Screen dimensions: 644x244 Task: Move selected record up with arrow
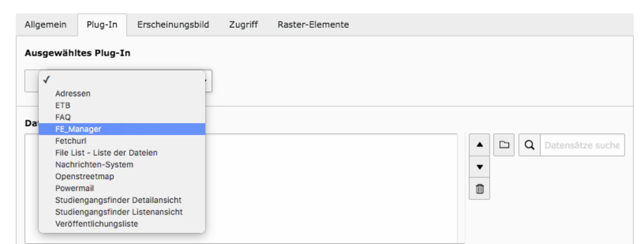(x=479, y=145)
